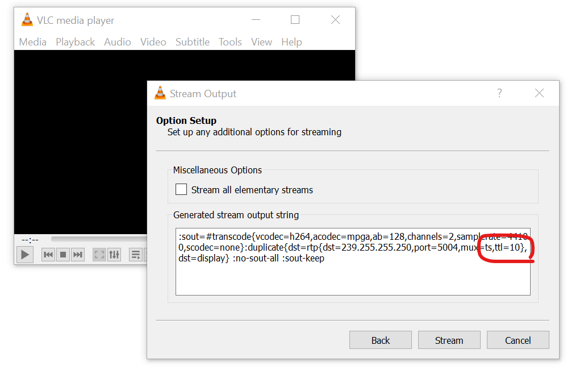The width and height of the screenshot is (588, 391).
Task: Open the Media menu
Action: click(x=32, y=42)
